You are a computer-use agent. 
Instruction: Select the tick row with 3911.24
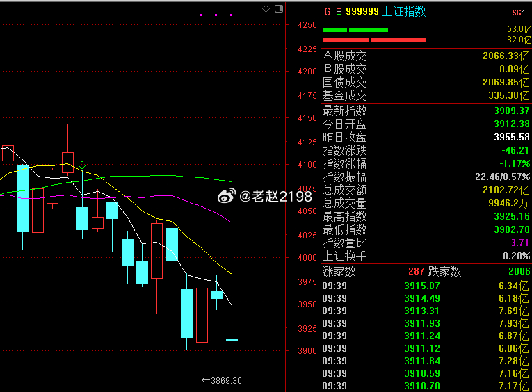coord(426,336)
